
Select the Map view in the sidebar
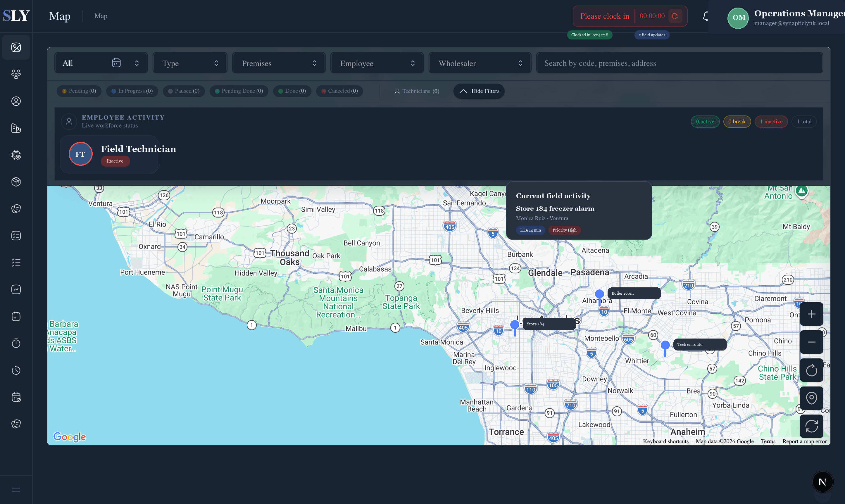[x=16, y=47]
